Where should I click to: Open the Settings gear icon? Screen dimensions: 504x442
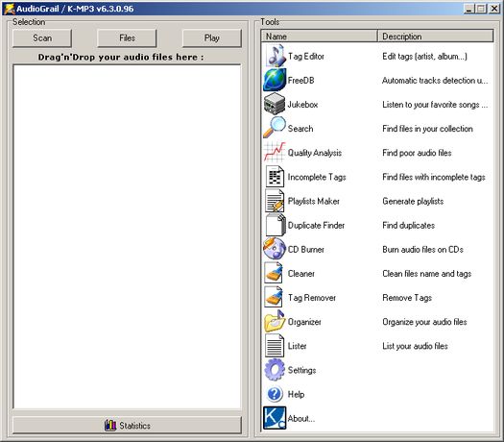[x=275, y=370]
